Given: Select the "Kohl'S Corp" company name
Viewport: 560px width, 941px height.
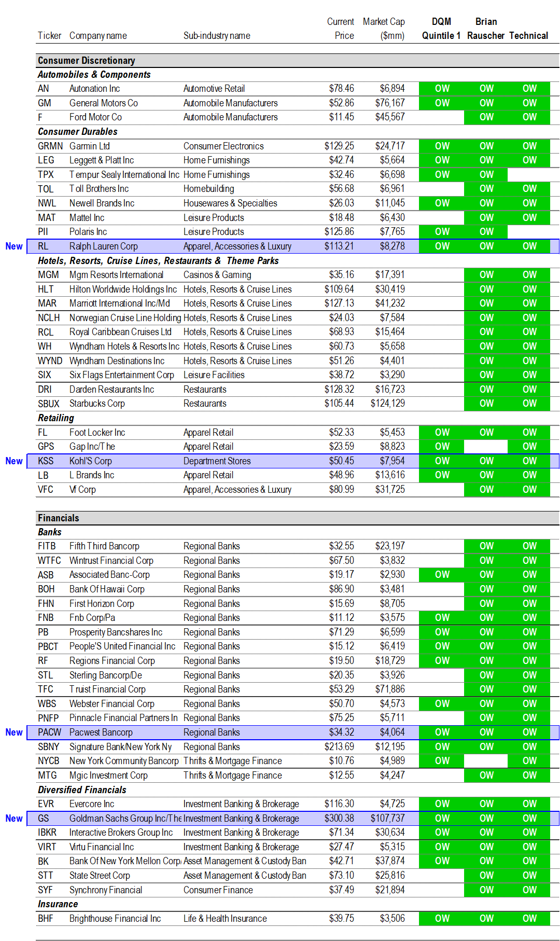Looking at the screenshot, I should tap(91, 461).
